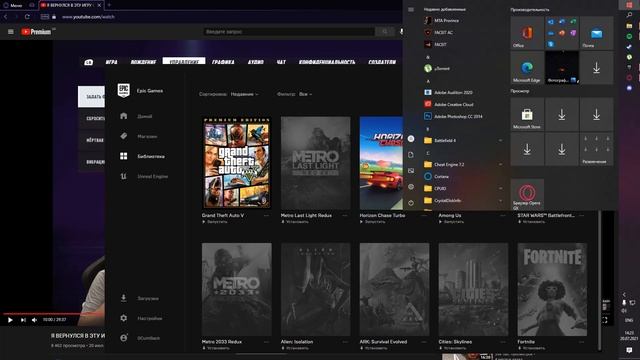Viewport: 640px width, 360px height.
Task: Open the Alien: Isolation cover thumbnail
Action: [x=316, y=289]
